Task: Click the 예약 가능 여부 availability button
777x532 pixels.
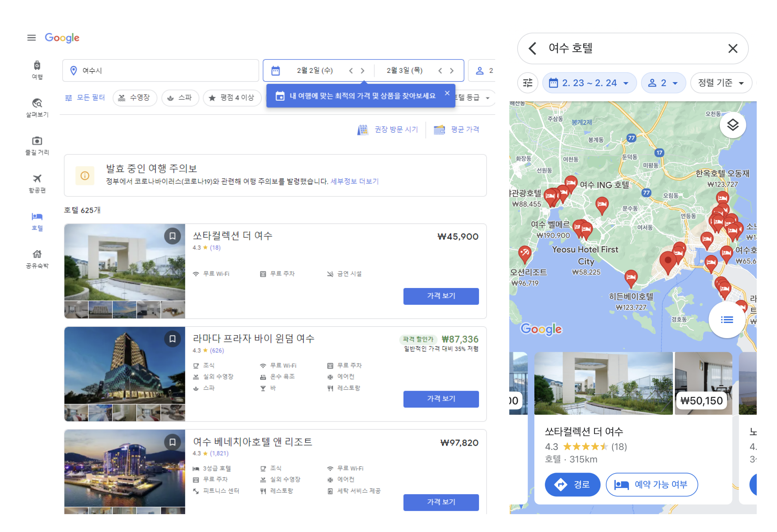Action: pyautogui.click(x=651, y=485)
